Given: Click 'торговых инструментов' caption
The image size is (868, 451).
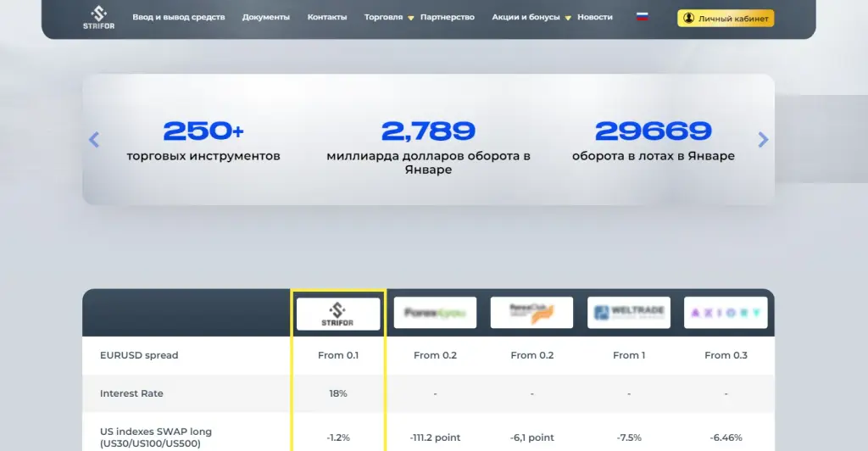Looking at the screenshot, I should [x=203, y=156].
